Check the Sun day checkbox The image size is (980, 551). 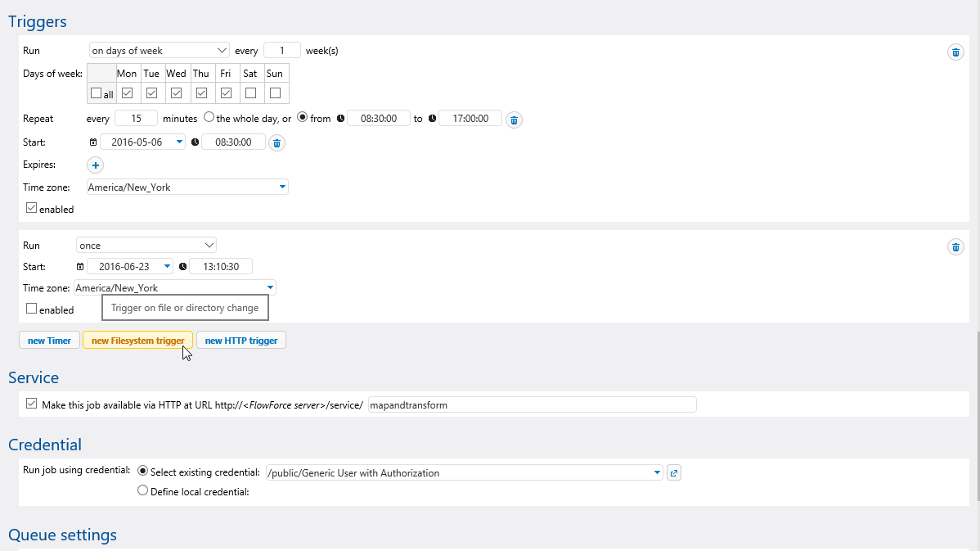(275, 93)
